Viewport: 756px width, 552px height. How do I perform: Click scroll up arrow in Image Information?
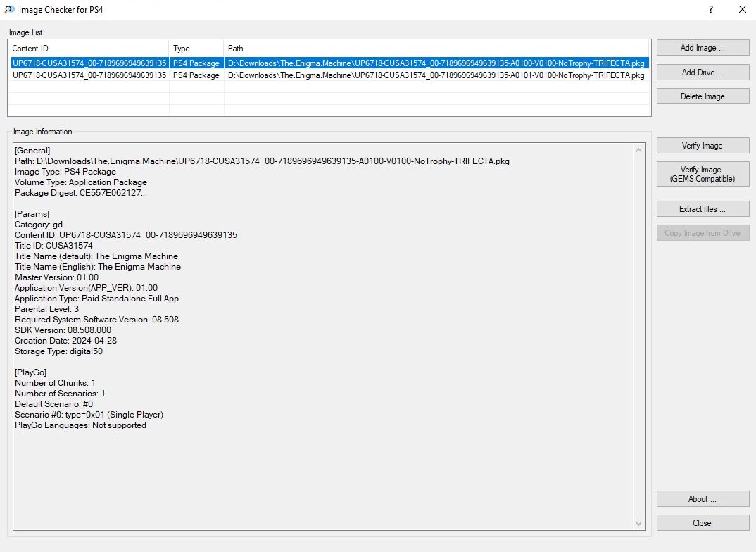pos(639,150)
